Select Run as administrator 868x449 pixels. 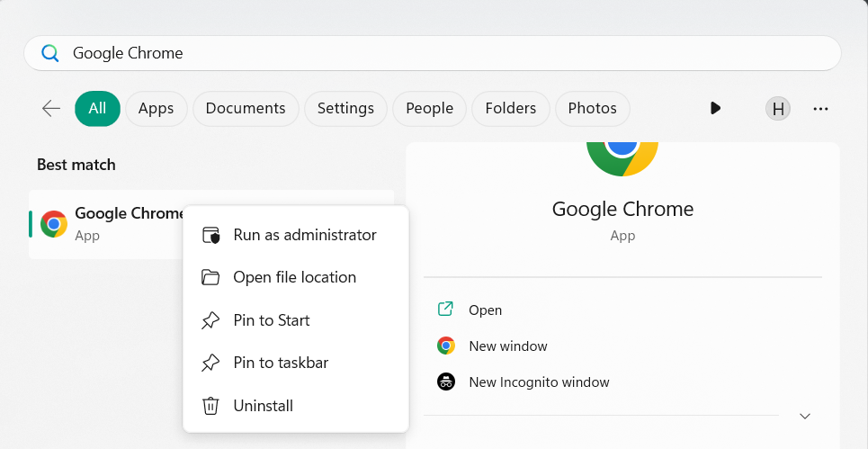(304, 235)
